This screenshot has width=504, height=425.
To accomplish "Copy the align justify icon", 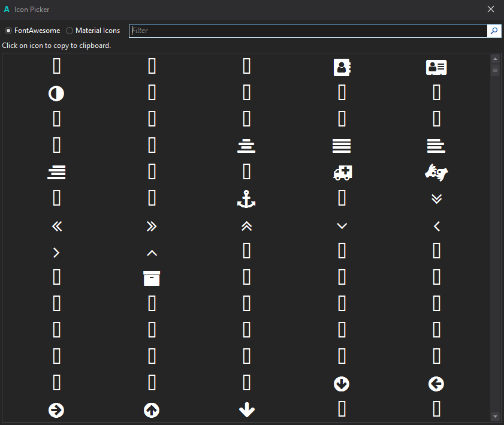I will tap(342, 146).
